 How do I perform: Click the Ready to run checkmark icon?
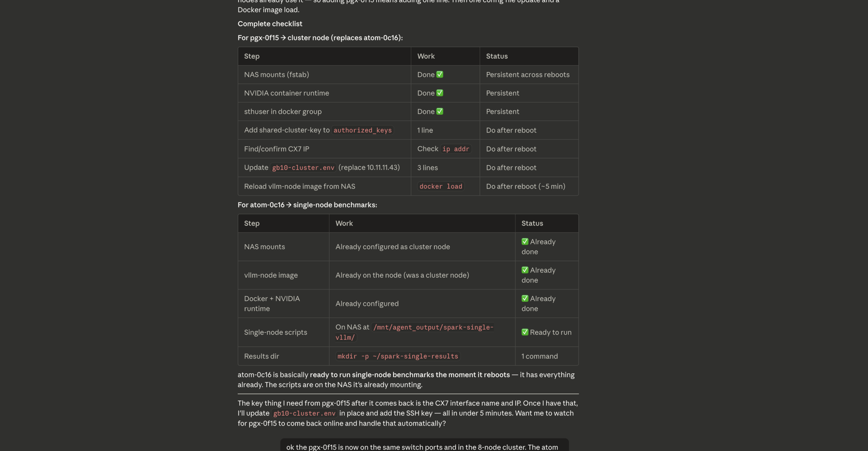[x=525, y=332]
